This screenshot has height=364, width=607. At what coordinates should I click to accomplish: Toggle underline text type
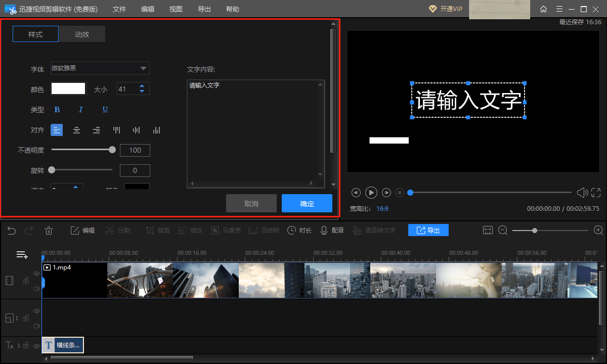click(105, 110)
